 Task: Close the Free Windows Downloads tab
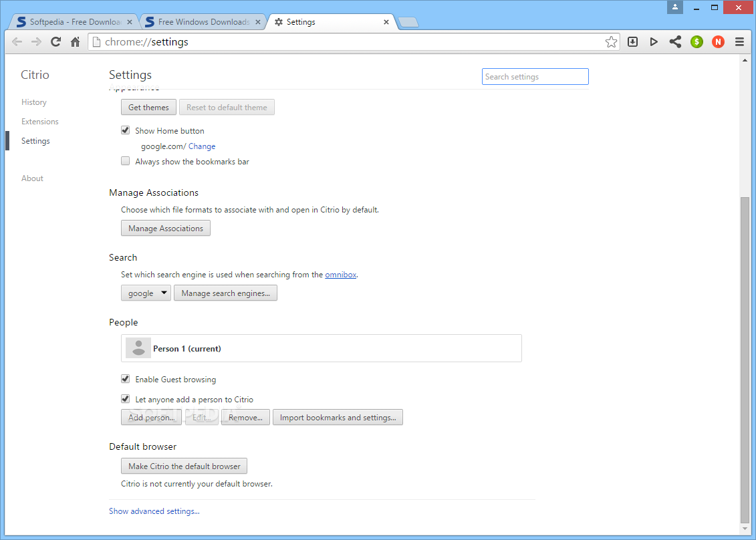258,22
